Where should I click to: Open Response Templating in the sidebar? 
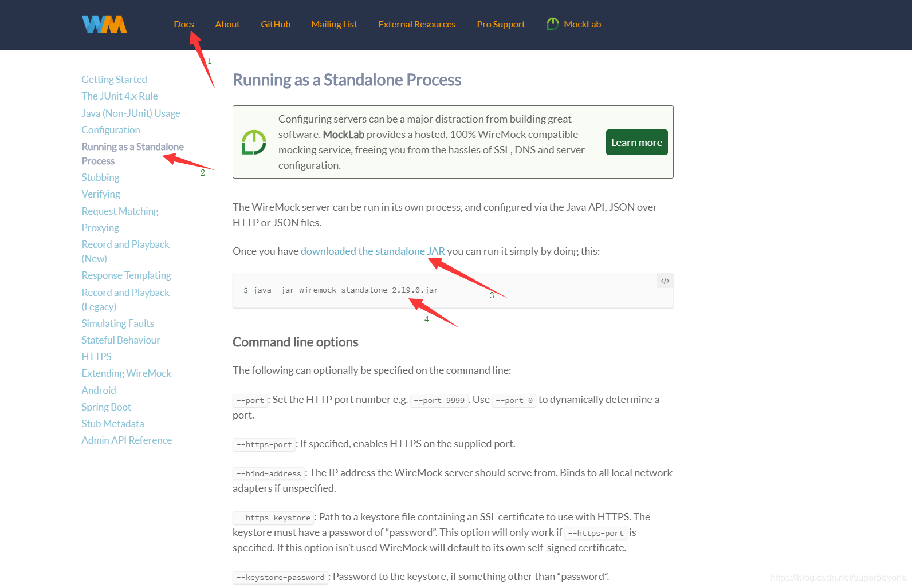click(126, 275)
